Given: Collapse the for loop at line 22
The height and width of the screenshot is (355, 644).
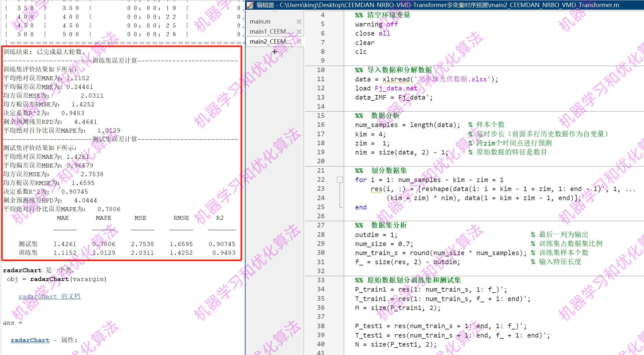Looking at the screenshot, I should tap(340, 180).
